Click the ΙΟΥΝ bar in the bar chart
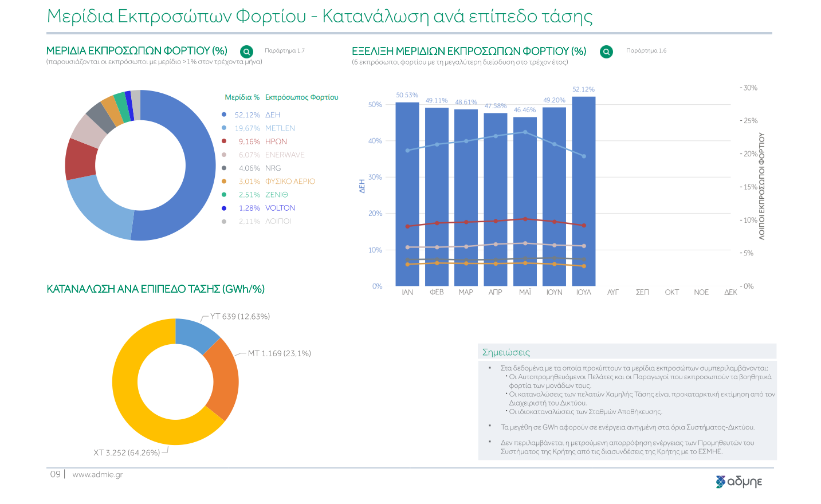The width and height of the screenshot is (821, 504). click(554, 196)
